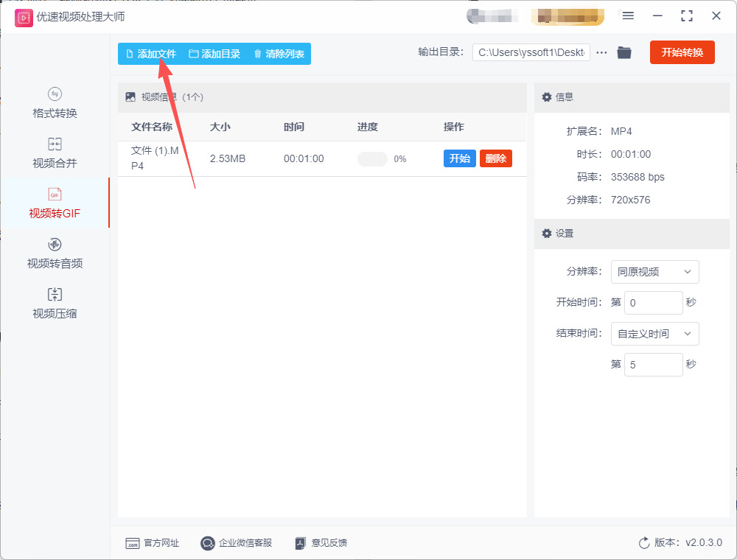Click the MP4 extension value

621,132
